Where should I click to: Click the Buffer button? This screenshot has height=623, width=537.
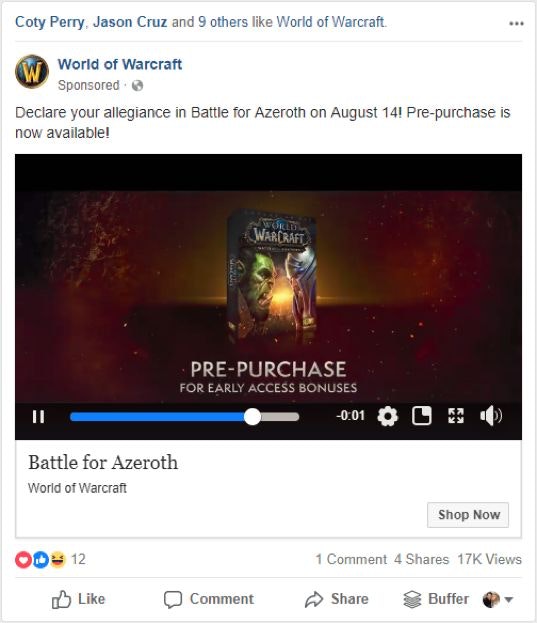(436, 599)
